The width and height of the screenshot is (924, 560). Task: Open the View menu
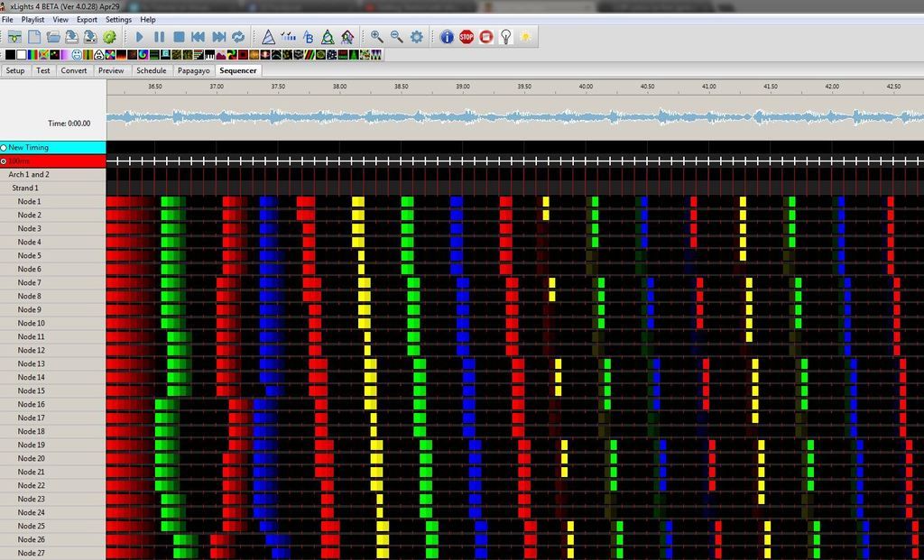[x=60, y=20]
